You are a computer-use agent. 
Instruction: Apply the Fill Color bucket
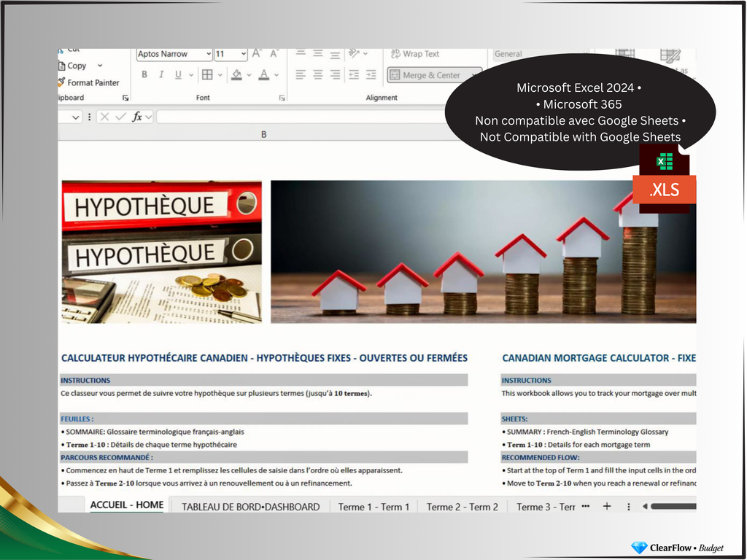point(236,75)
